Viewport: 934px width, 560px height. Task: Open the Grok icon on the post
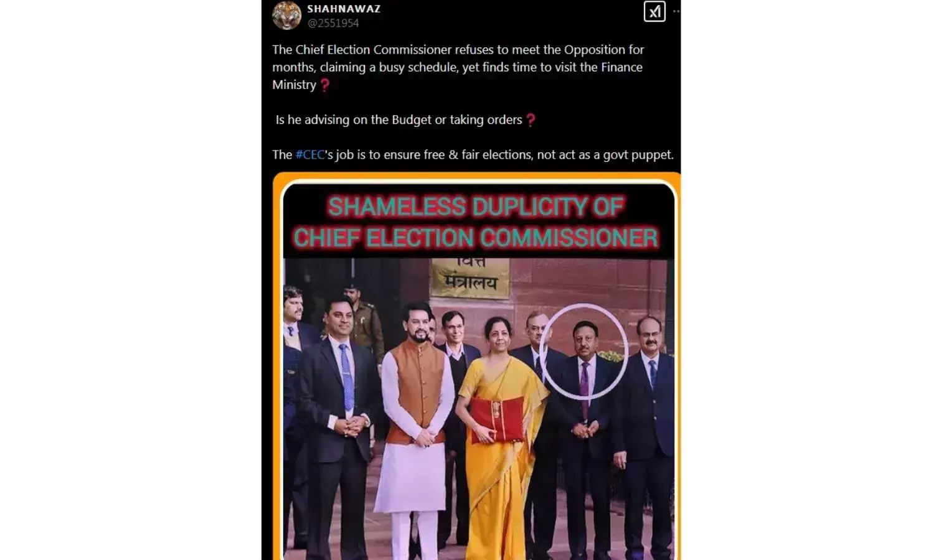click(654, 11)
